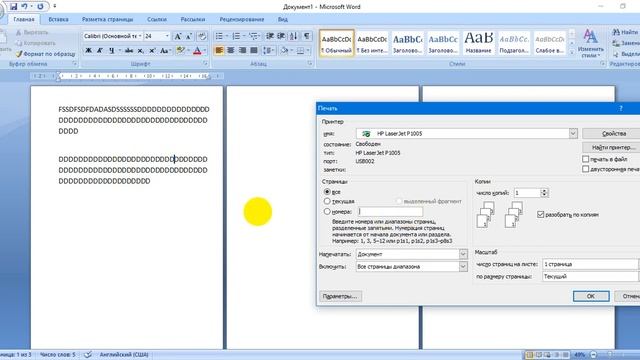Switch to web layout view in status bar
This screenshot has height=360, width=640.
[x=547, y=355]
